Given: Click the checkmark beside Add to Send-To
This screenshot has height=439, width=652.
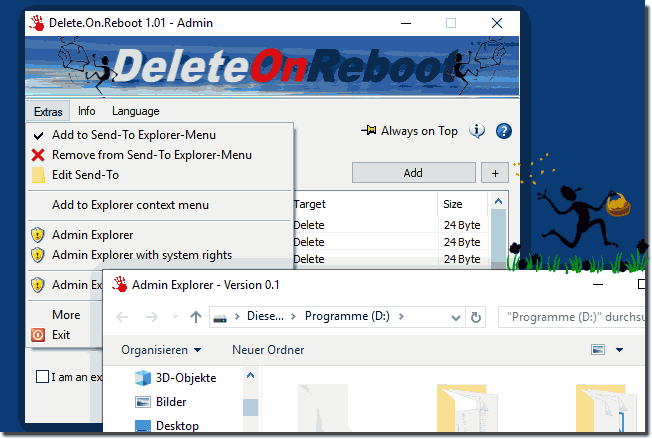Looking at the screenshot, I should coord(38,136).
